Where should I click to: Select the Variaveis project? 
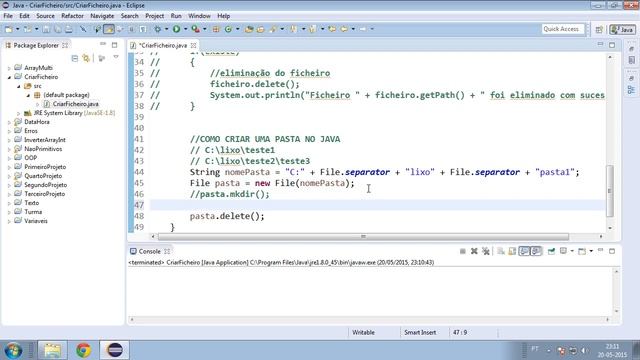(x=36, y=221)
